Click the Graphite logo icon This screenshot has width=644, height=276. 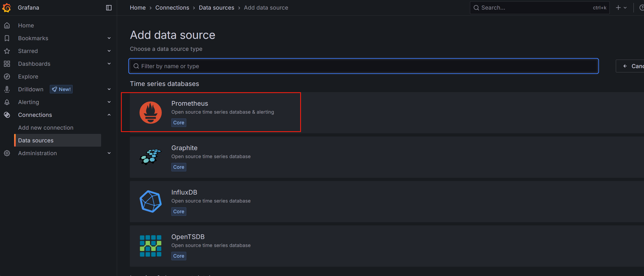point(151,157)
